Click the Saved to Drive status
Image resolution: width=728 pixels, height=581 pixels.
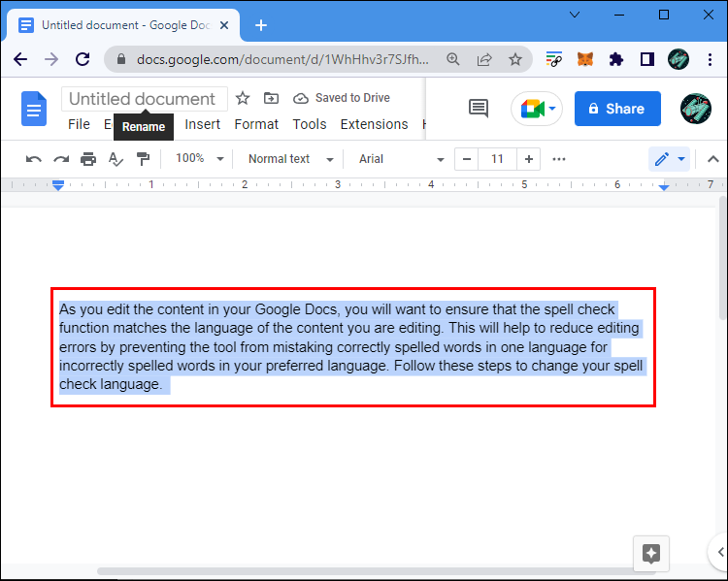[342, 98]
